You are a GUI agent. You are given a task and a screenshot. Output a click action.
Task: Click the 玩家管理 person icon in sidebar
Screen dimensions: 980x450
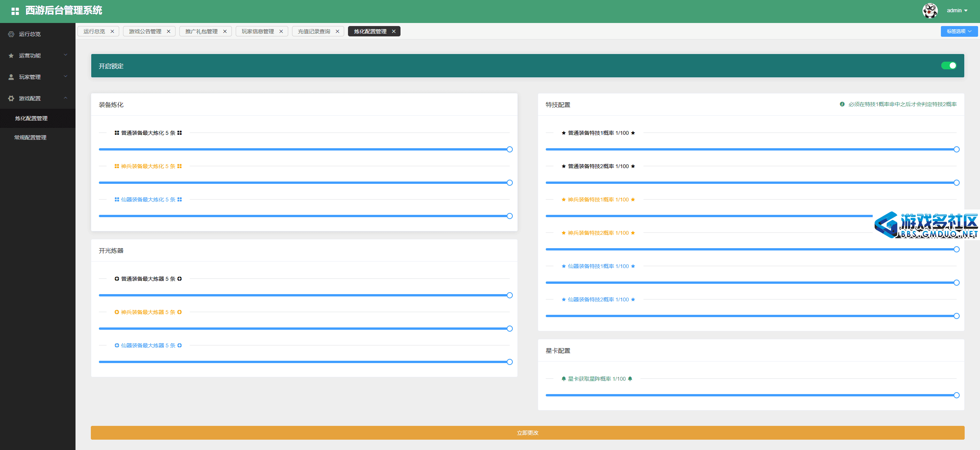tap(11, 77)
